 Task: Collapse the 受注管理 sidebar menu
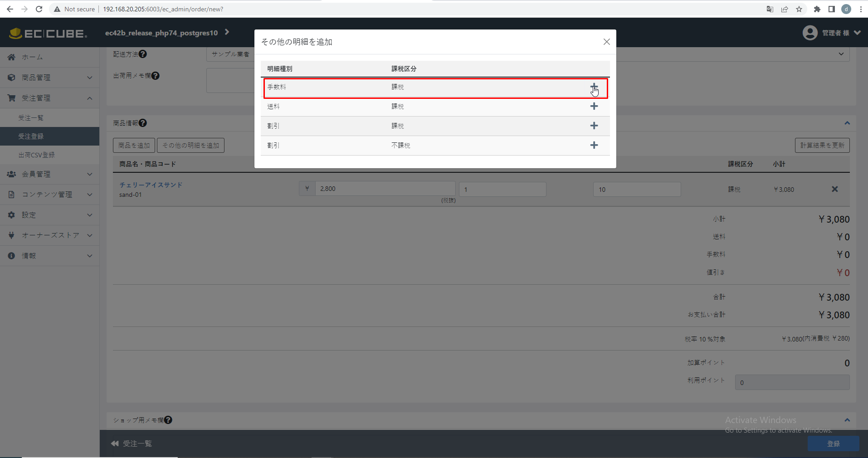pyautogui.click(x=49, y=98)
